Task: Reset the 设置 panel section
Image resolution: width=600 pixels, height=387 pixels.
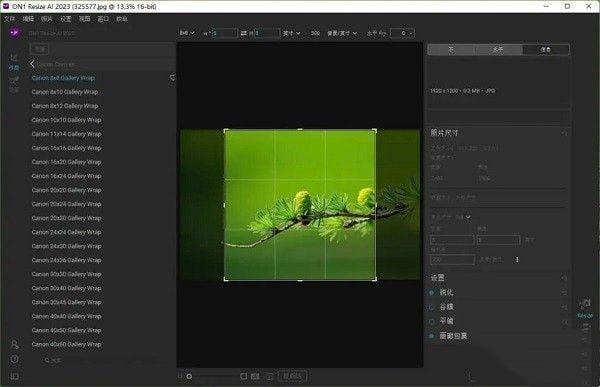Action: (x=564, y=278)
